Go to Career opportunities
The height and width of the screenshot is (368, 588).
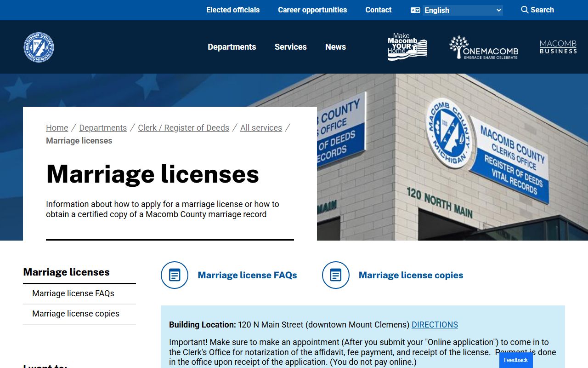click(312, 10)
